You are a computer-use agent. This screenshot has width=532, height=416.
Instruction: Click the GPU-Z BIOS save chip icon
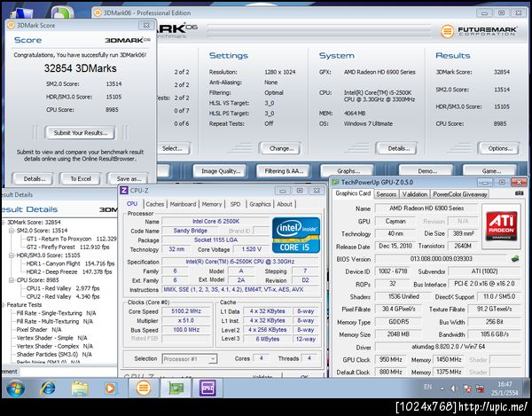tap(515, 259)
